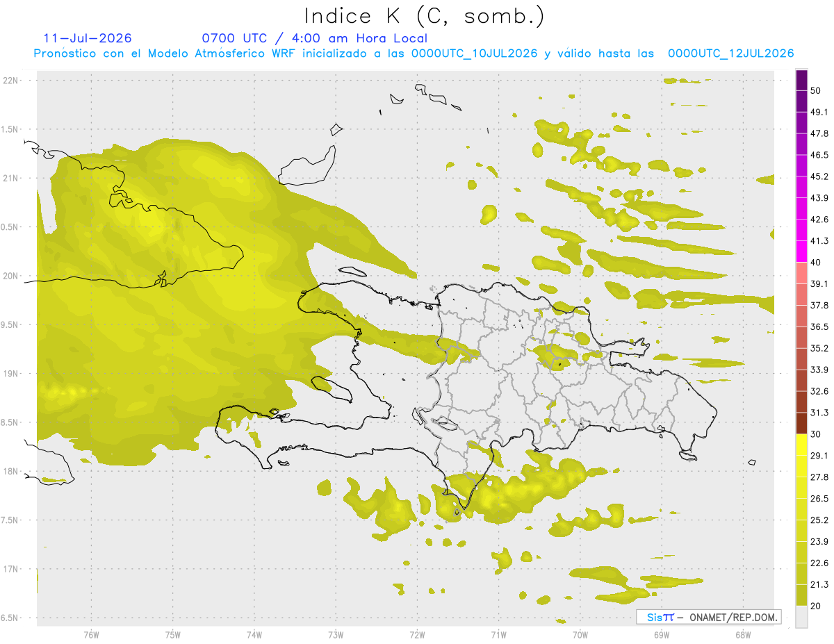Click the latitude label '22N'
Screen dimensions: 834x644
[10, 81]
